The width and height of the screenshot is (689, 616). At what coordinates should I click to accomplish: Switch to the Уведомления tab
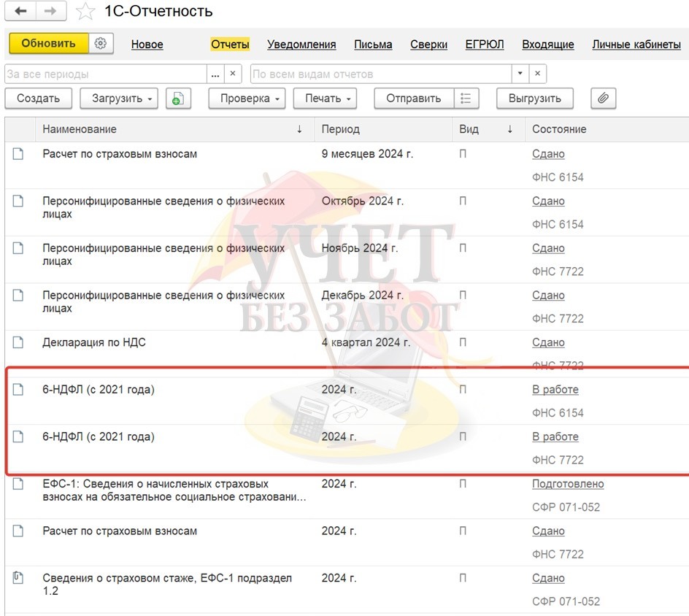click(x=301, y=45)
